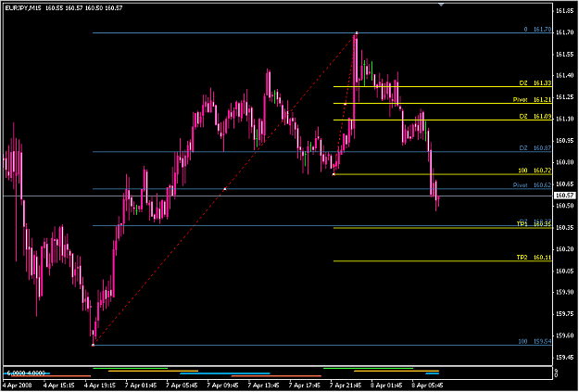Viewport: 579px width, 392px height.
Task: Click the '4 Apr 15:15' time axis label
Action: [x=59, y=386]
